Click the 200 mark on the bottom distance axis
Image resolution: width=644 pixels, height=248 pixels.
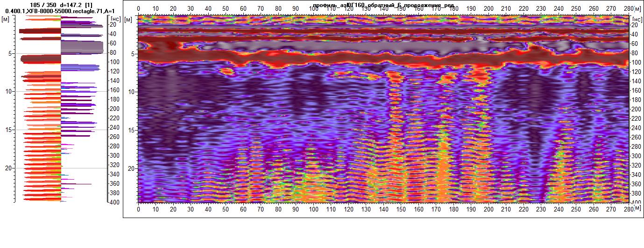pyautogui.click(x=488, y=210)
